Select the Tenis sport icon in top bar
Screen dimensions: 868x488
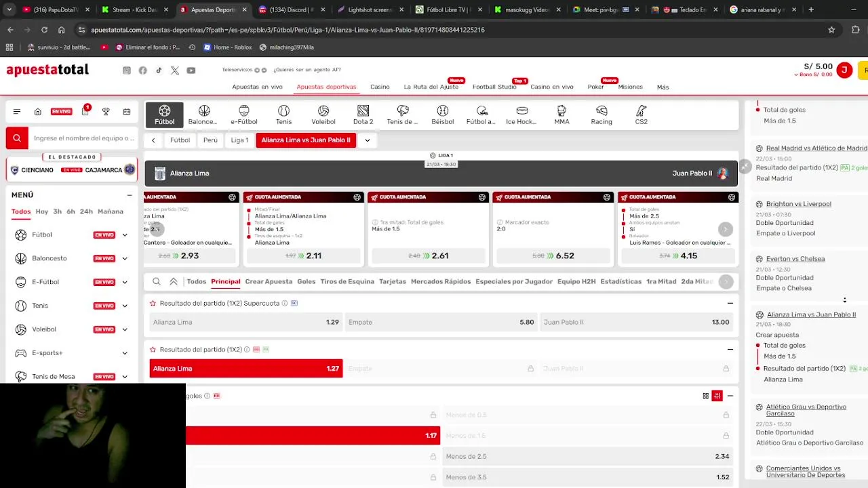[283, 115]
